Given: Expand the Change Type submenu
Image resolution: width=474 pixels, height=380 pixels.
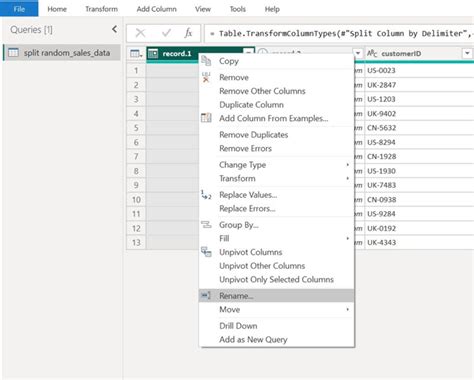Looking at the screenshot, I should [276, 165].
